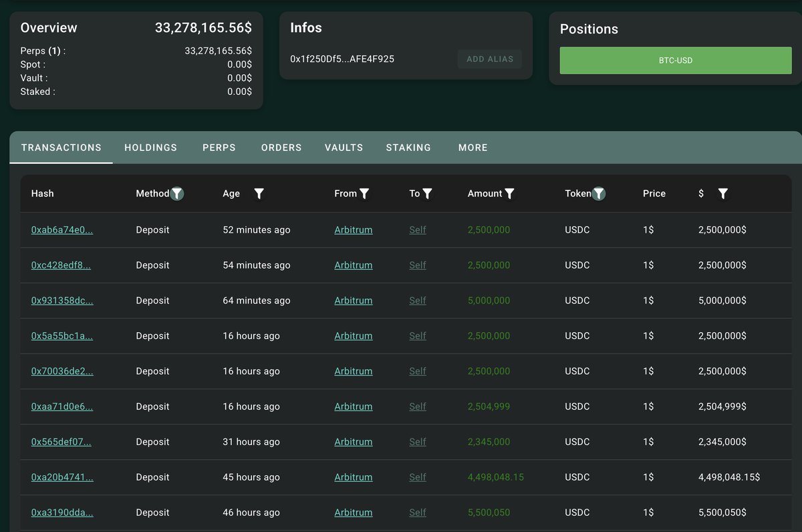The width and height of the screenshot is (802, 532).
Task: Click Self link in 52 minutes ago row
Action: coord(418,230)
